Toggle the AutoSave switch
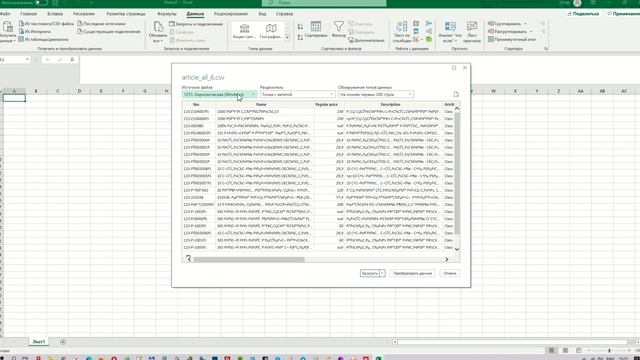The height and width of the screenshot is (360, 640). coord(41,2)
